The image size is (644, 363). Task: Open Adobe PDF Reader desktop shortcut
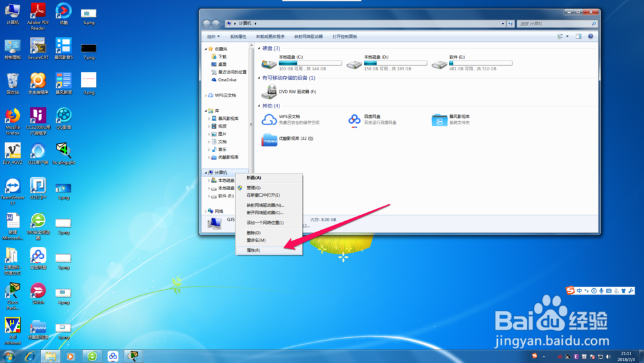tap(38, 17)
